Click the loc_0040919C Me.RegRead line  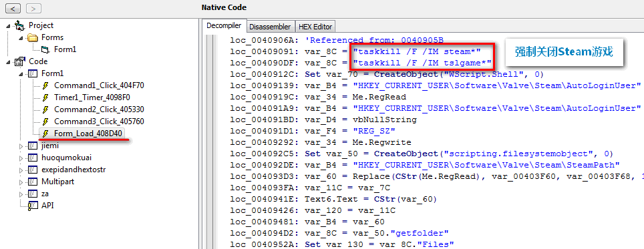pyautogui.click(x=318, y=97)
